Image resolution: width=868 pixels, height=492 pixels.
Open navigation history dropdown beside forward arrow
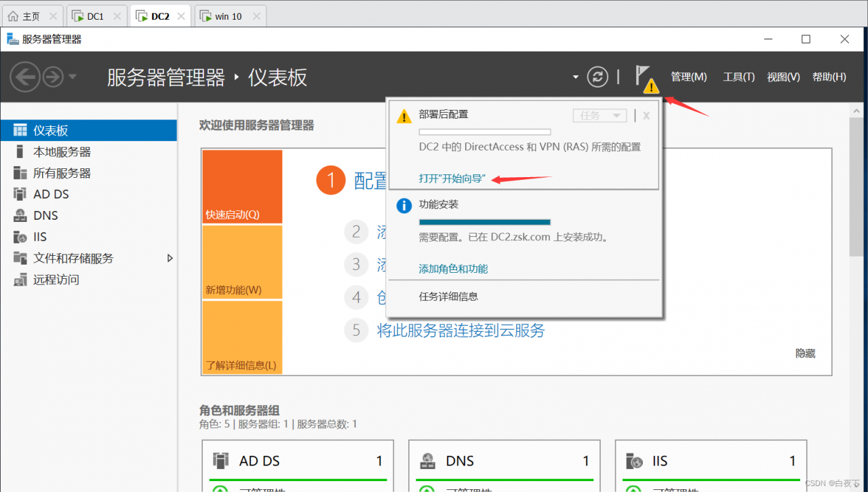(x=73, y=77)
